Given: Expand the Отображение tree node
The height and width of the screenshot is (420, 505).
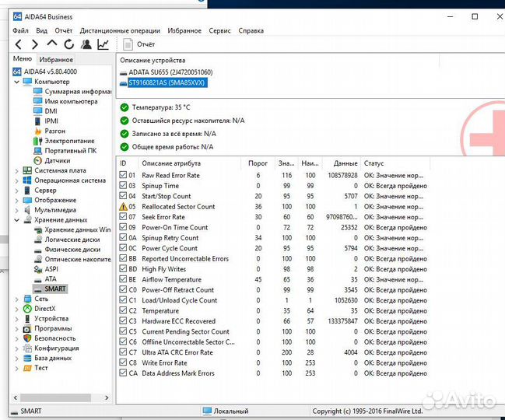Looking at the screenshot, I should click(17, 201).
